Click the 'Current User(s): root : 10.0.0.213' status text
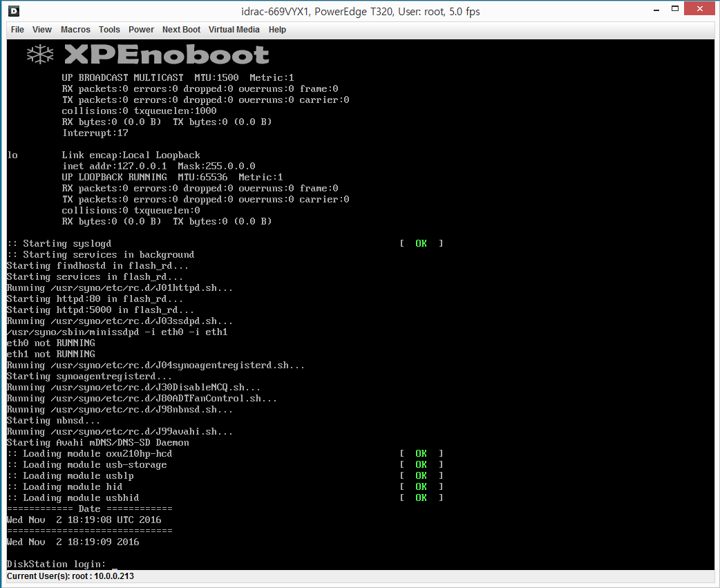The image size is (720, 588). click(70, 576)
